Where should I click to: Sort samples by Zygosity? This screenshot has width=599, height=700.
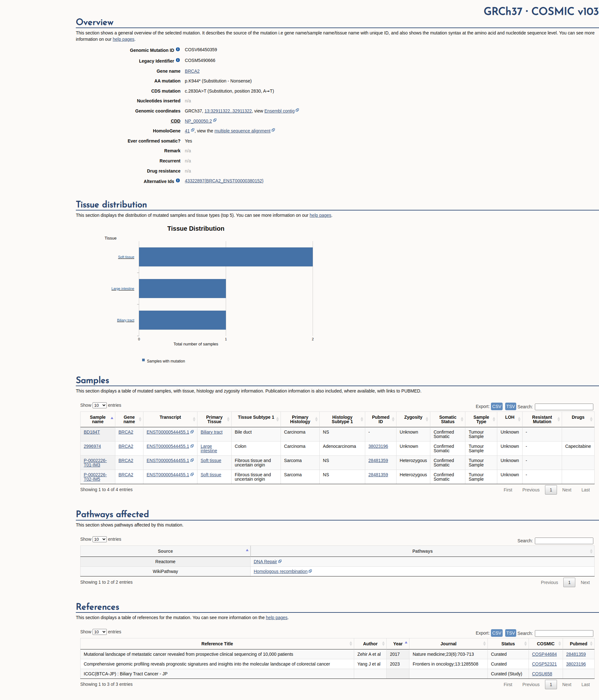tap(413, 419)
